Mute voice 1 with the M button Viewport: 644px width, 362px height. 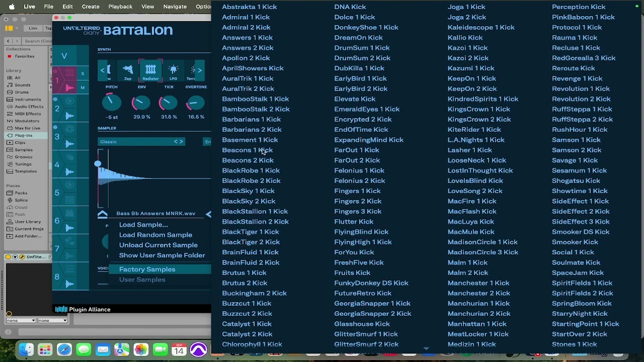coord(83,87)
